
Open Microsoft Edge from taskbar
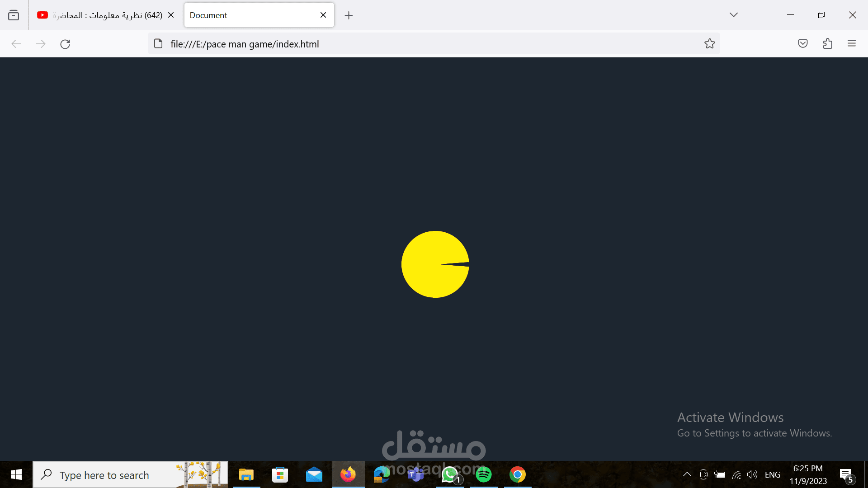[382, 474]
